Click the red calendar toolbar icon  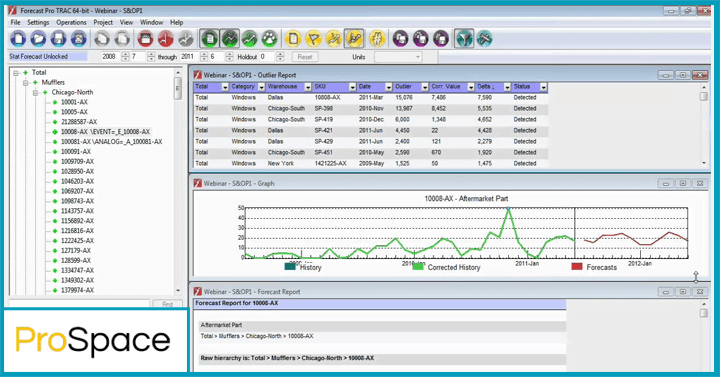coord(146,39)
